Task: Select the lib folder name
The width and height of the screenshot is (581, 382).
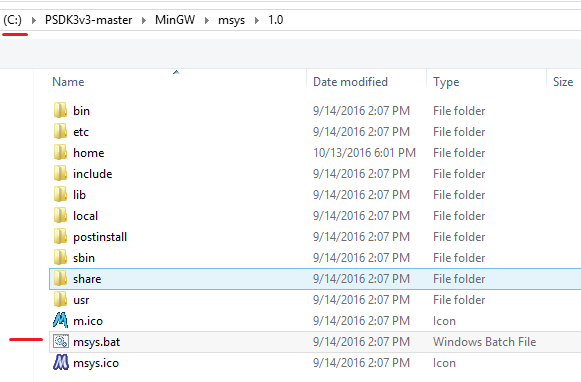Action: pyautogui.click(x=79, y=195)
